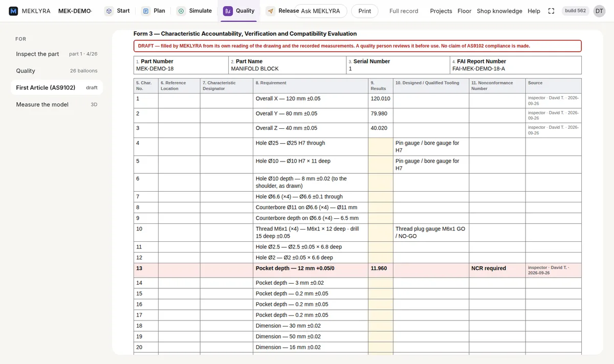Viewport: 614px width, 364px height.
Task: Click results field for Thread M6x1 row
Action: [381, 233]
